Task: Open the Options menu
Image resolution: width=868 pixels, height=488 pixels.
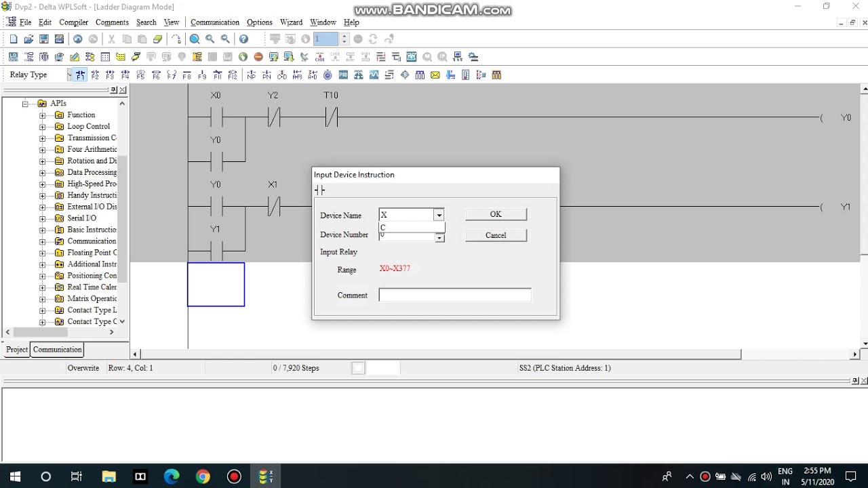Action: click(259, 22)
